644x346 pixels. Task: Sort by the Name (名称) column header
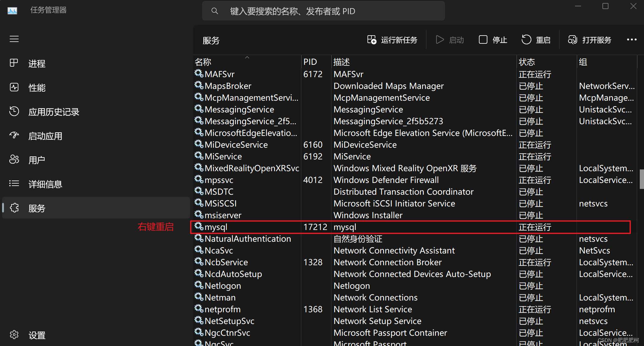[247, 62]
